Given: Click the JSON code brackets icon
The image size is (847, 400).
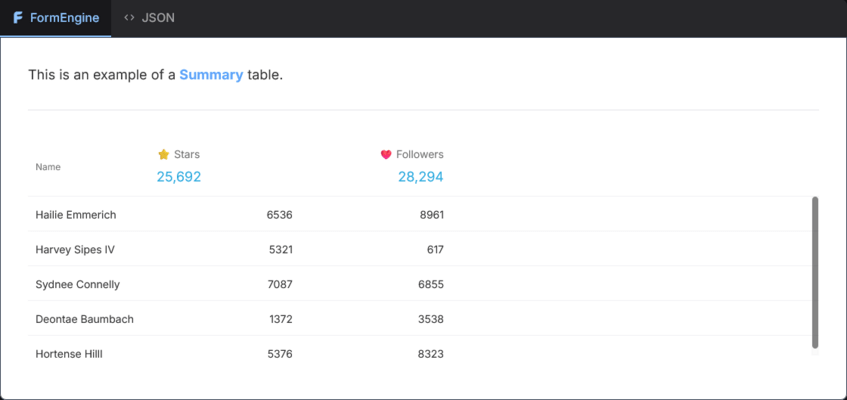Looking at the screenshot, I should 129,18.
